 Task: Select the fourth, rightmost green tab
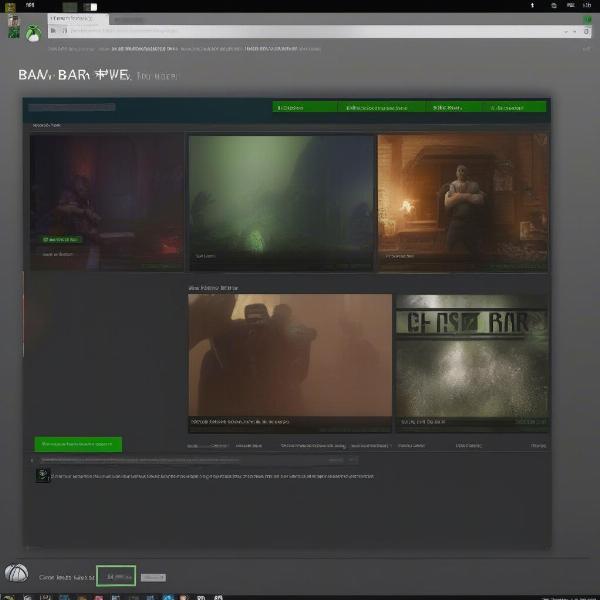(514, 107)
